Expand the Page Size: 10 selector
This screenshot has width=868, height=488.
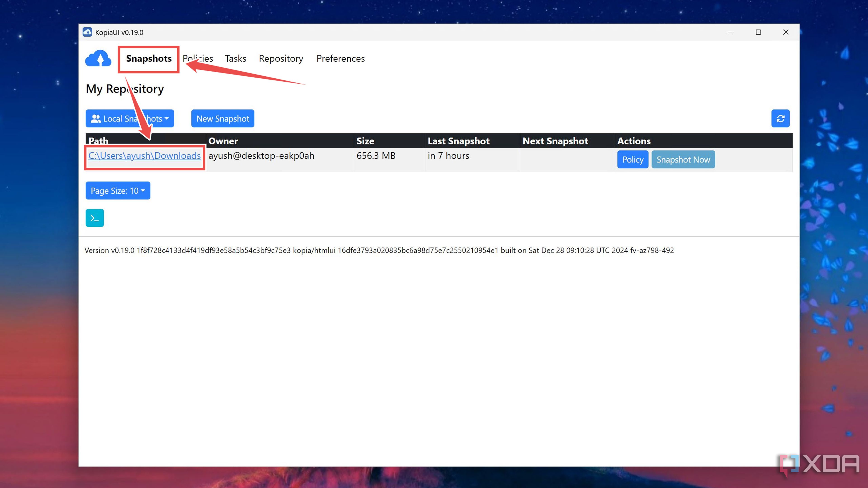(118, 190)
